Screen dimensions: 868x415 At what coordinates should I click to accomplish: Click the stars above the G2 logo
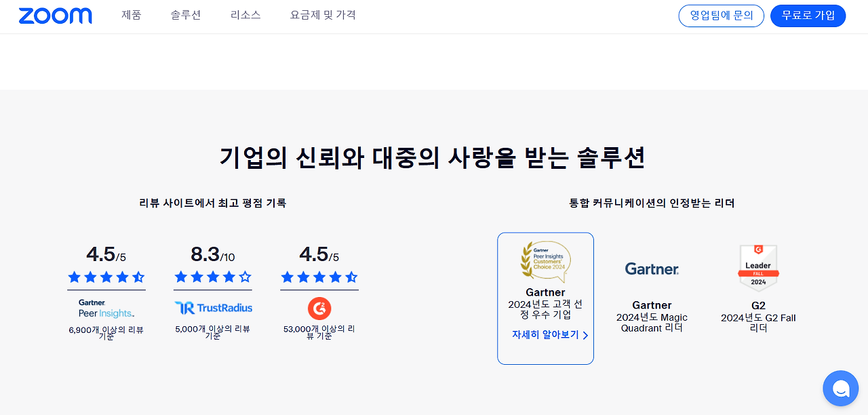pyautogui.click(x=319, y=277)
